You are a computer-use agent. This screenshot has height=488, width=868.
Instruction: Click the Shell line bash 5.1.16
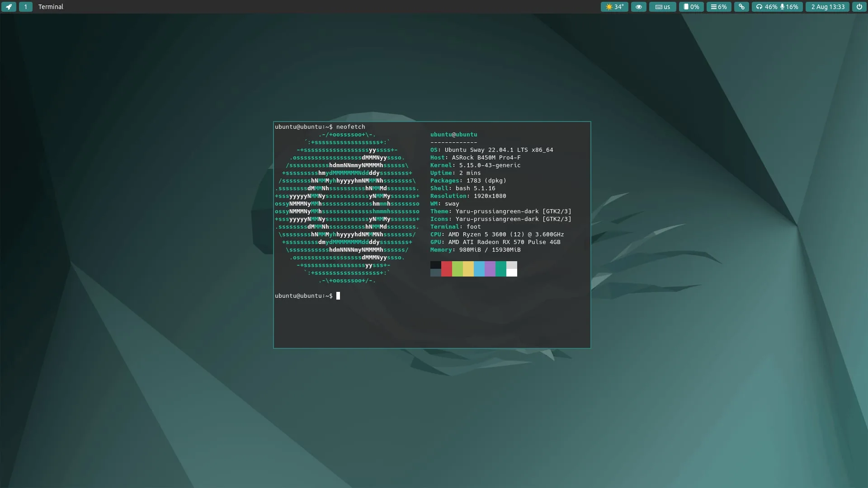[462, 188]
